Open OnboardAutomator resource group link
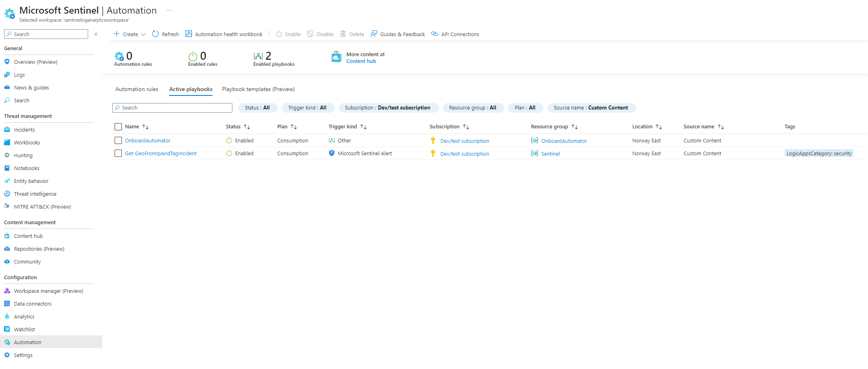 tap(564, 141)
